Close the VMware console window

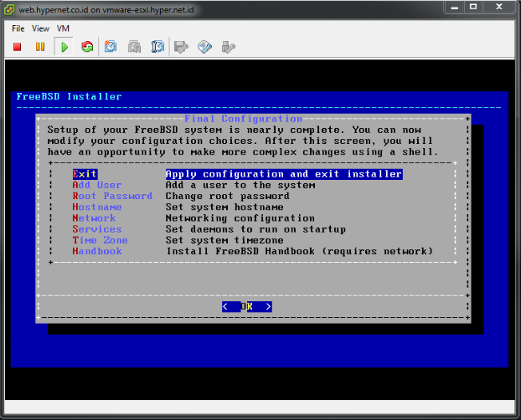[x=499, y=7]
